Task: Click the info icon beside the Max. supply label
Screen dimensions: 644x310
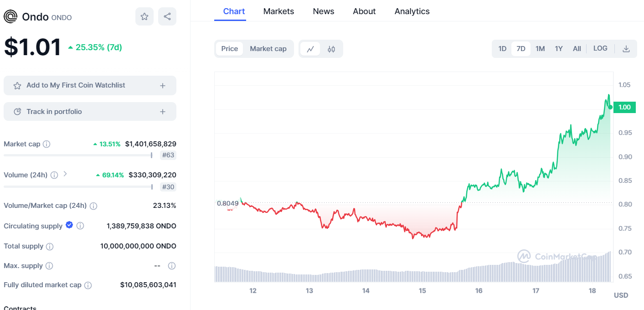Action: (x=49, y=266)
